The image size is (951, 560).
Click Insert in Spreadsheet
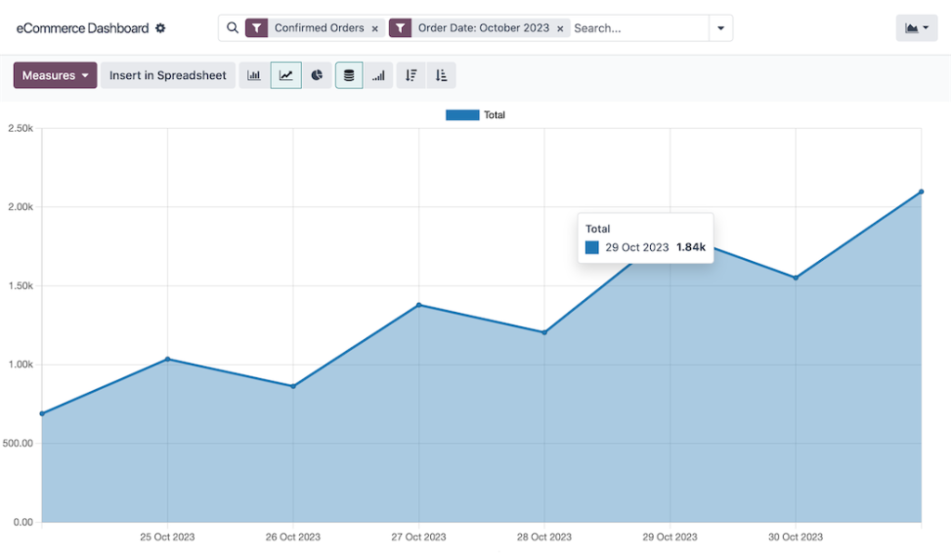[x=168, y=75]
